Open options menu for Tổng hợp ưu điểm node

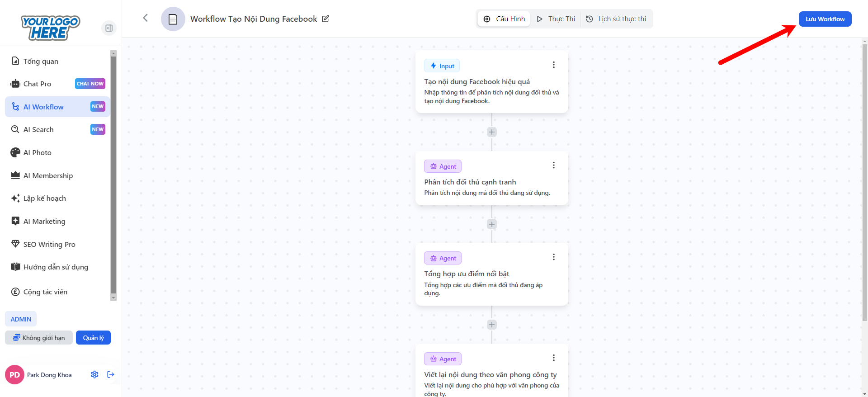(x=554, y=257)
